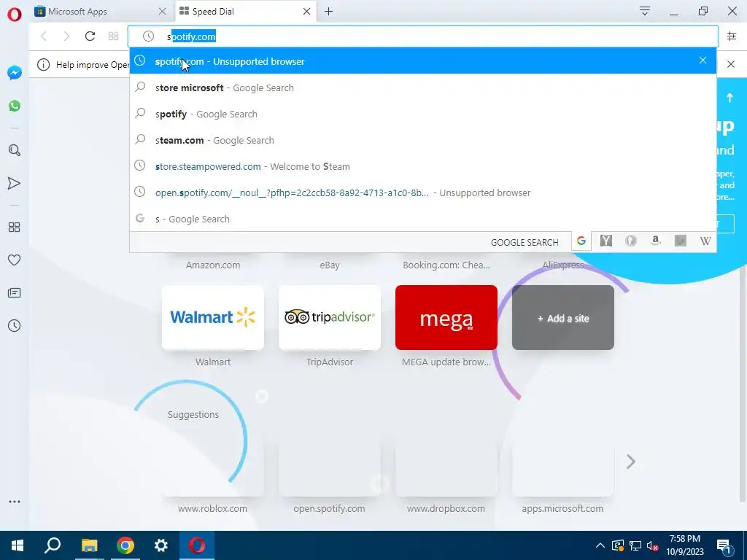Open the My Flow sidebar icon
This screenshot has width=747, height=560.
15,183
